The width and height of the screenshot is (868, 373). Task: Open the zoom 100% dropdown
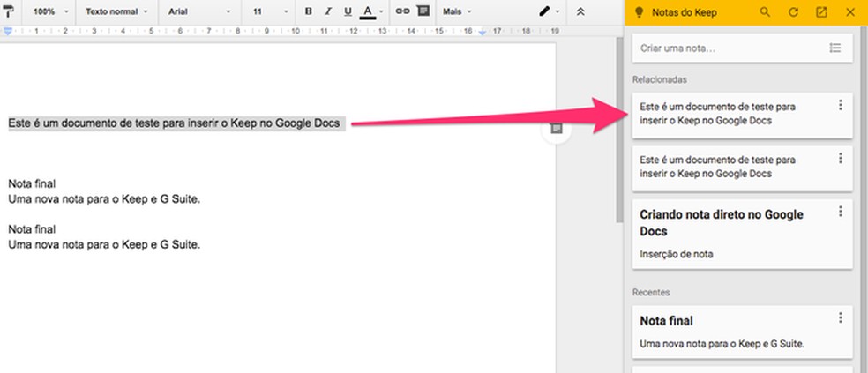tap(51, 11)
